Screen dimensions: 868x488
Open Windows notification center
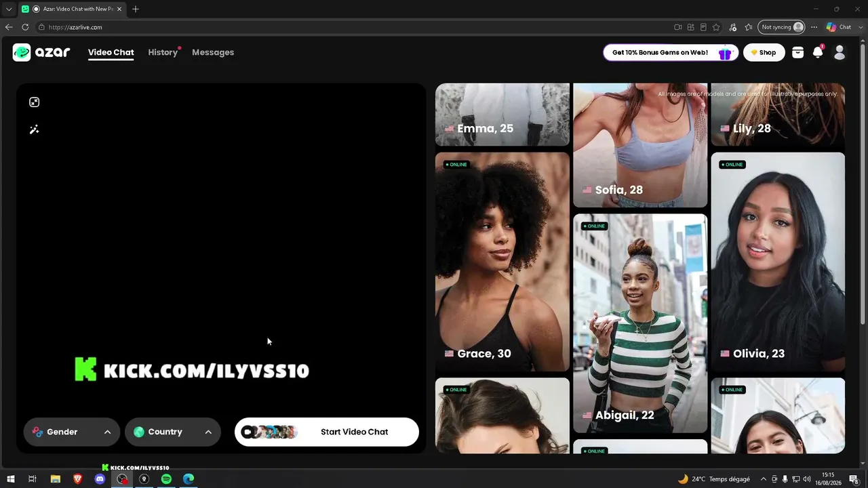(856, 479)
